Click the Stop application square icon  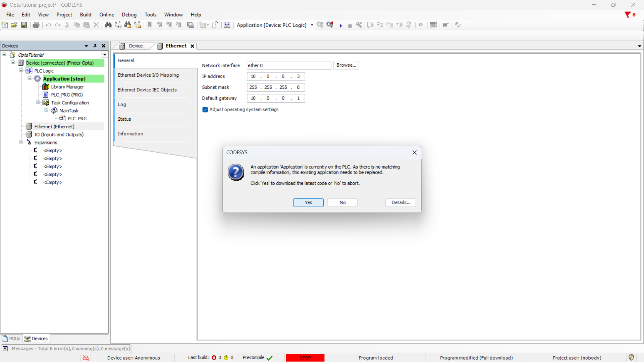tap(350, 25)
